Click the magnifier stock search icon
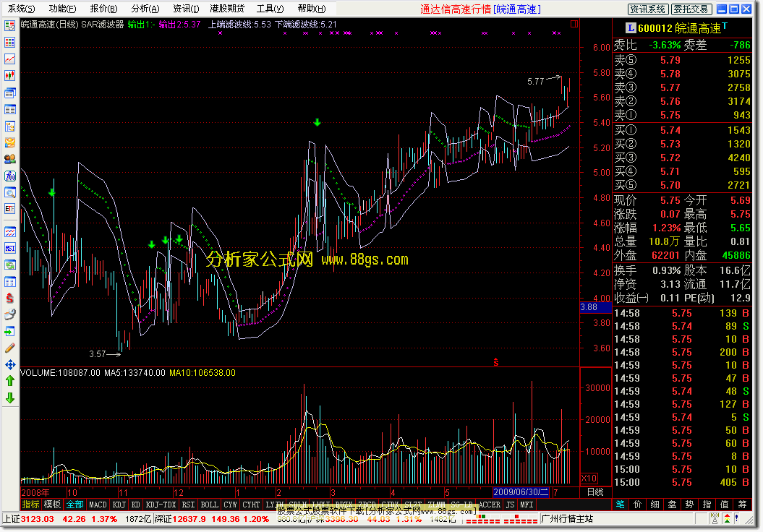 tap(9, 192)
